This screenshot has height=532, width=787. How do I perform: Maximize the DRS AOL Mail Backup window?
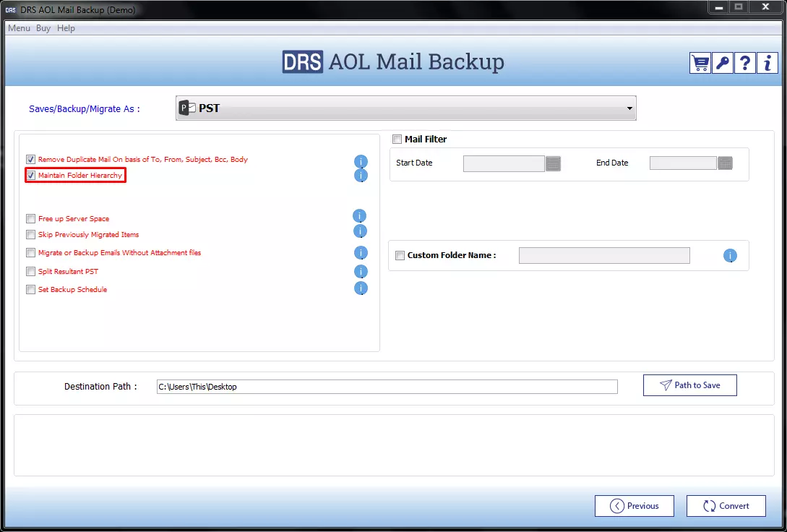click(x=739, y=7)
